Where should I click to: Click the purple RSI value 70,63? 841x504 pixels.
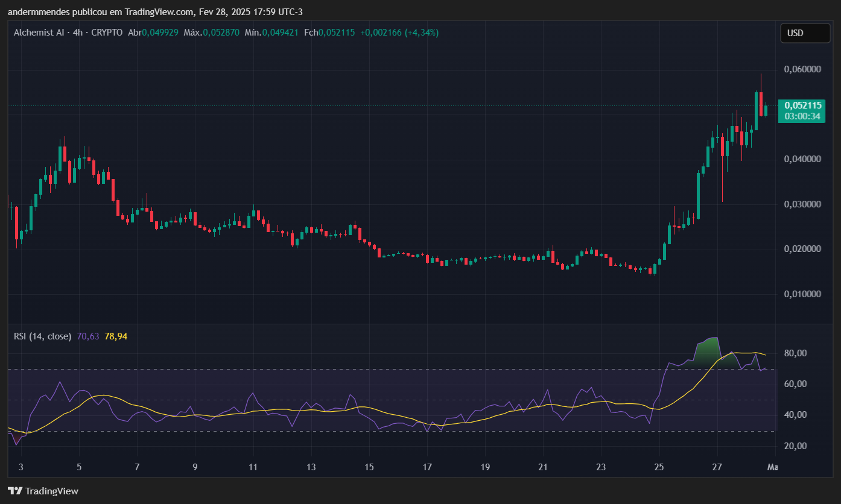point(88,336)
